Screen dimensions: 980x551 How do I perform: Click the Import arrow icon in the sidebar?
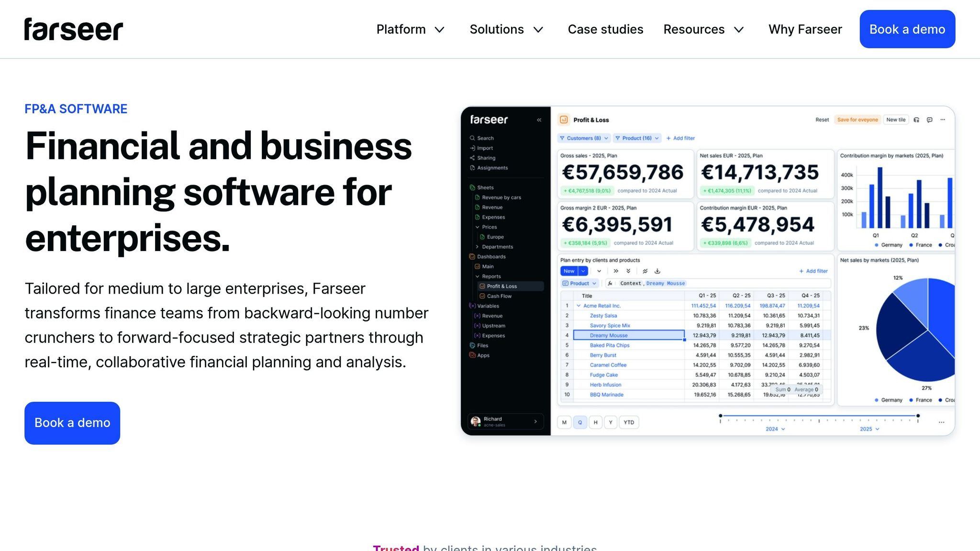pos(472,148)
